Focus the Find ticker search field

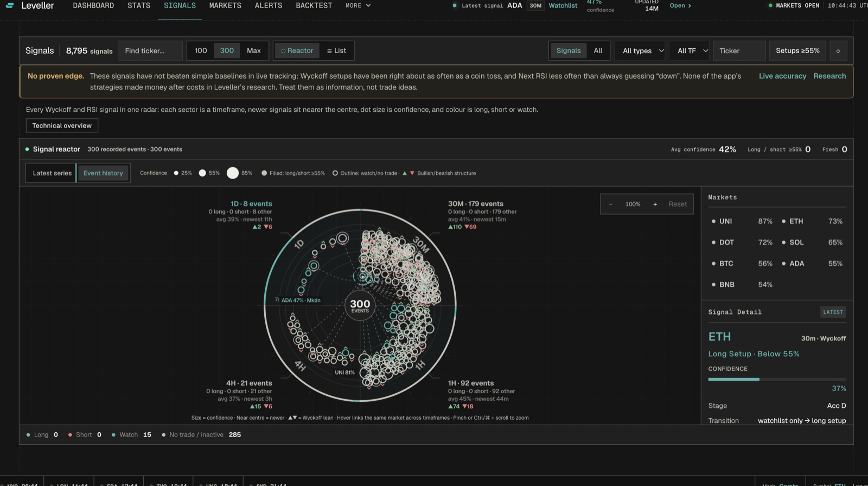click(x=150, y=51)
